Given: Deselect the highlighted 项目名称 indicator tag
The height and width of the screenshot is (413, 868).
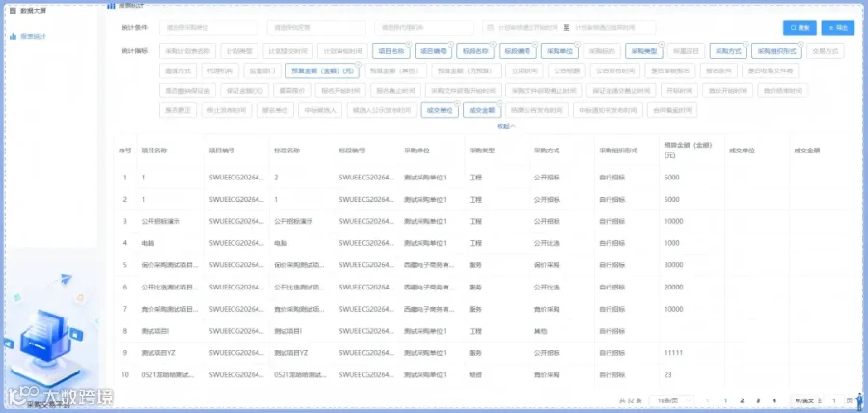Looking at the screenshot, I should click(x=391, y=51).
